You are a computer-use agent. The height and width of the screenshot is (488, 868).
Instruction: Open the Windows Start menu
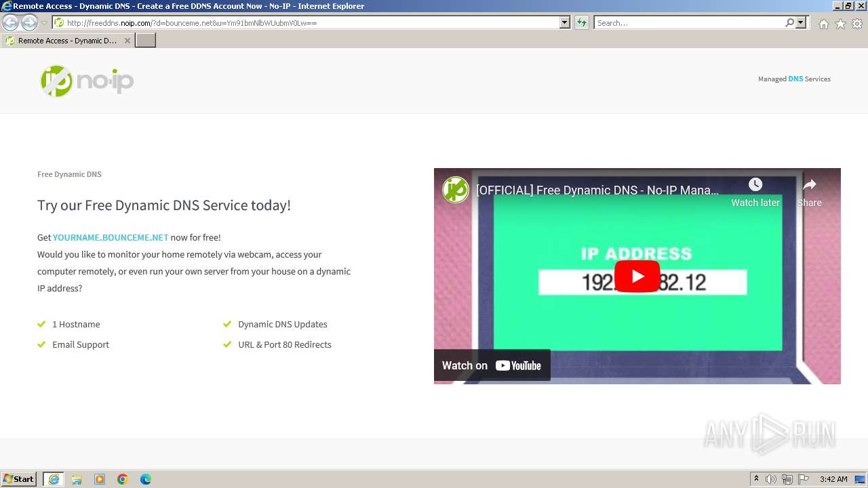tap(19, 479)
